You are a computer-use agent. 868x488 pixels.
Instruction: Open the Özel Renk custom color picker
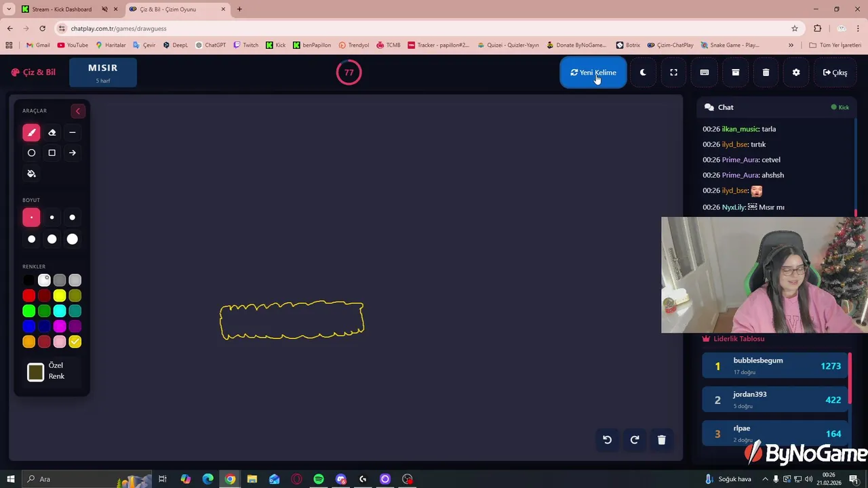click(x=36, y=371)
